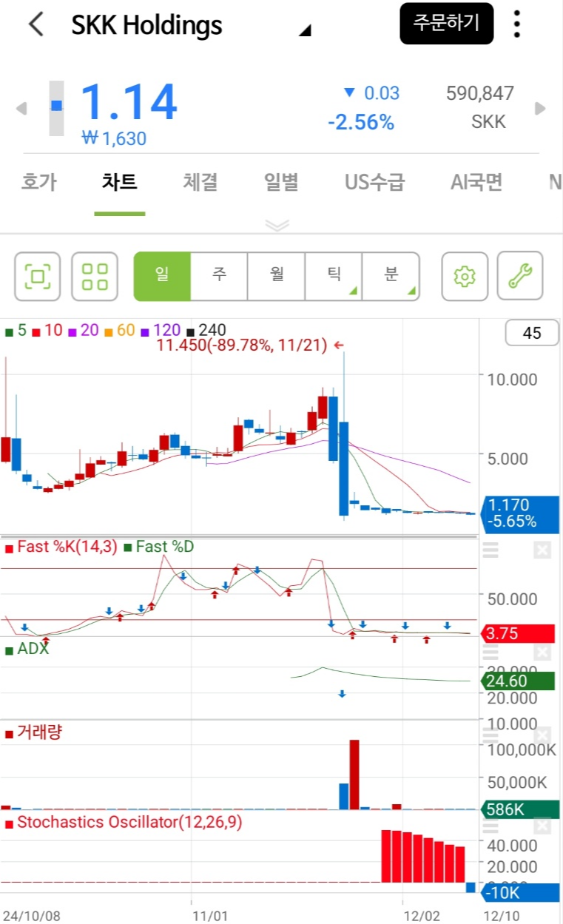Close the Fast %K indicator panel
Screen dimensions: 563x924
542,550
